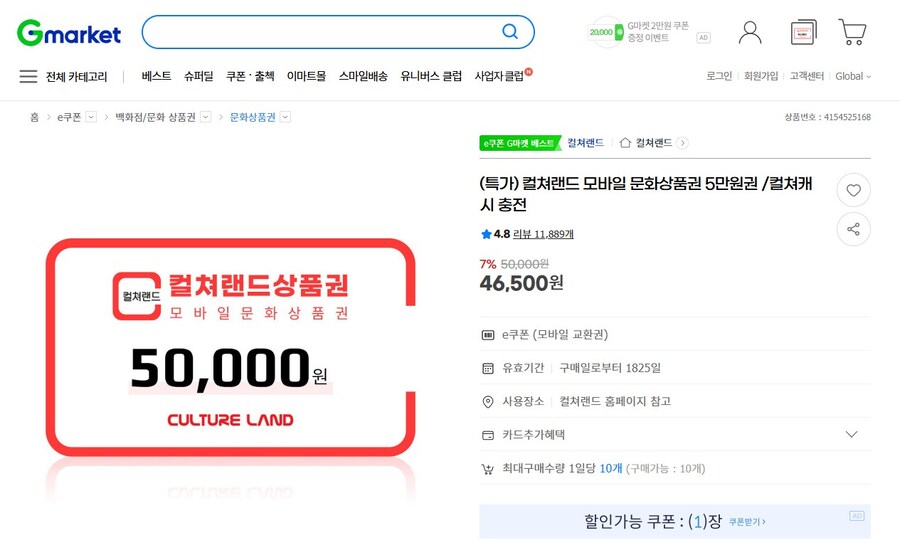Screen dimensions: 900x555
Task: Click the Gmarket logo
Action: coord(68,33)
